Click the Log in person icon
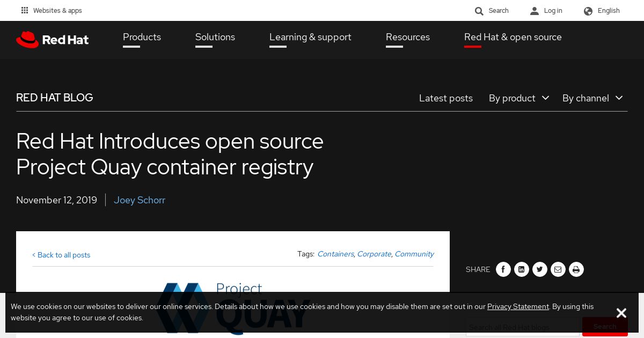Image resolution: width=644 pixels, height=338 pixels. pos(535,11)
